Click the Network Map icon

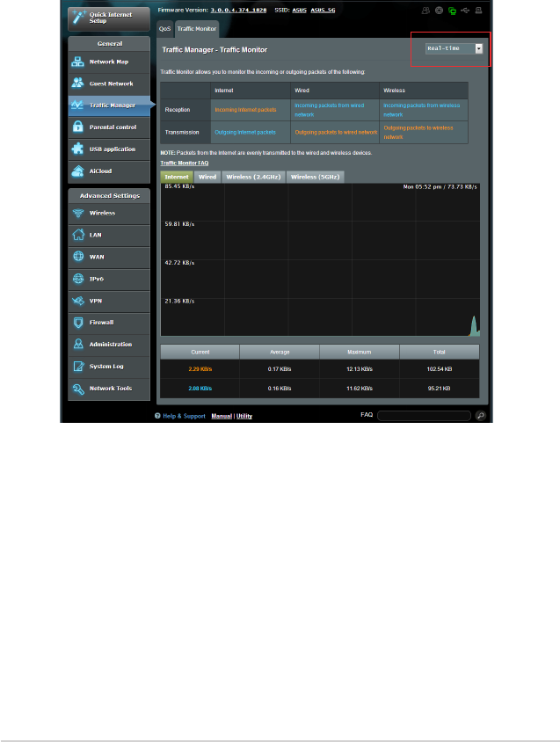coord(77,62)
